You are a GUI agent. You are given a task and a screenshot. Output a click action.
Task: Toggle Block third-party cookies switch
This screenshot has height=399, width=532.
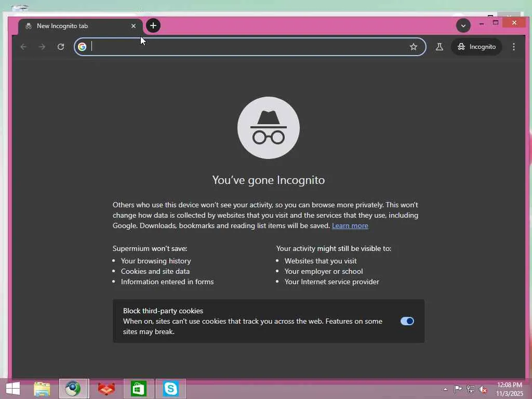pos(407,321)
